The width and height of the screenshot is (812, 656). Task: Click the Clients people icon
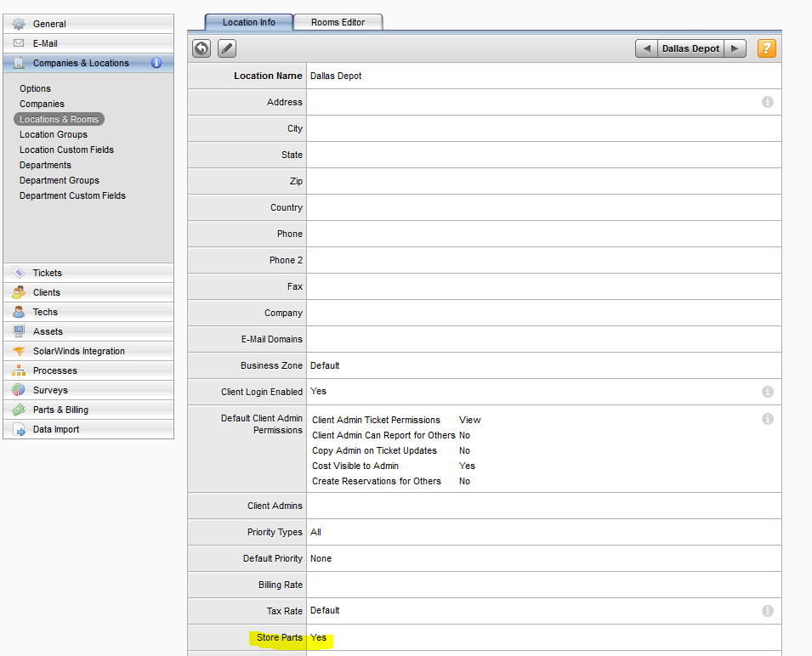click(19, 292)
